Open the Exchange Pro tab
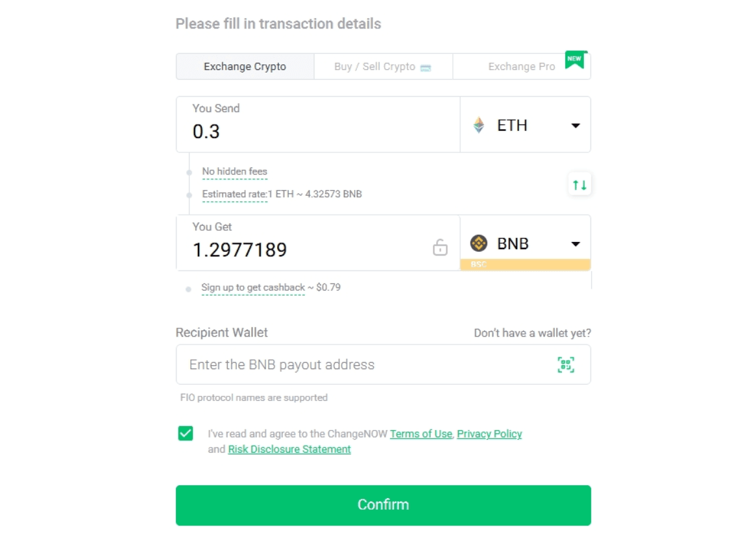This screenshot has height=541, width=756. 521,66
